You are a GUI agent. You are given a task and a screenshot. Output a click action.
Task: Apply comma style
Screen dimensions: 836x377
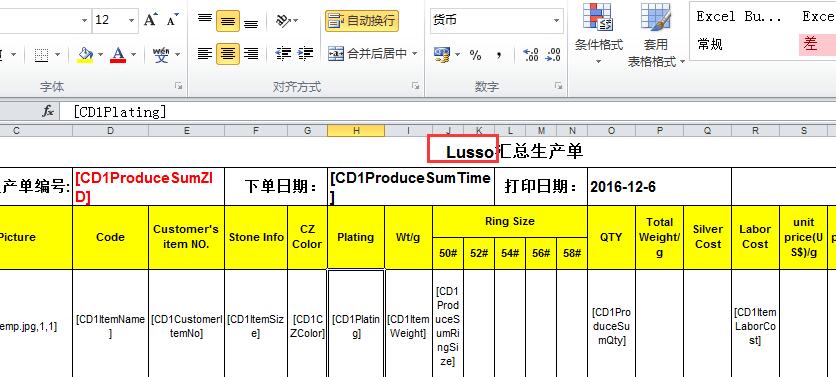[x=499, y=54]
